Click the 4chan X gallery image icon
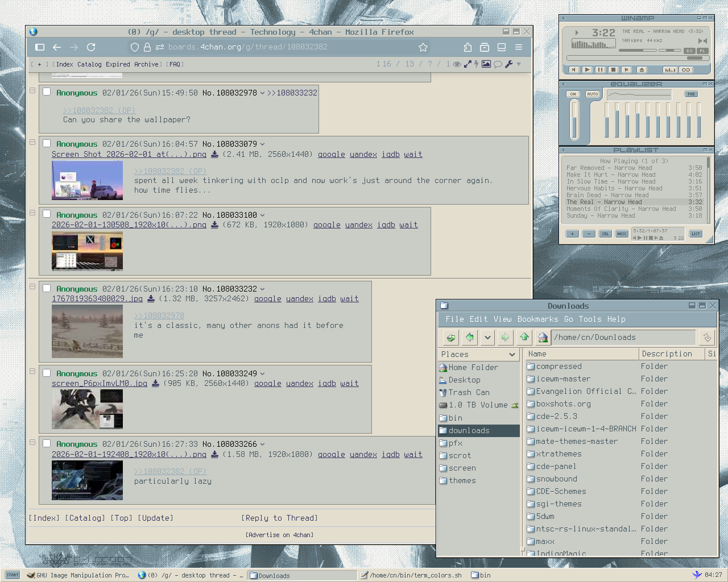This screenshot has height=582, width=728. pos(486,64)
